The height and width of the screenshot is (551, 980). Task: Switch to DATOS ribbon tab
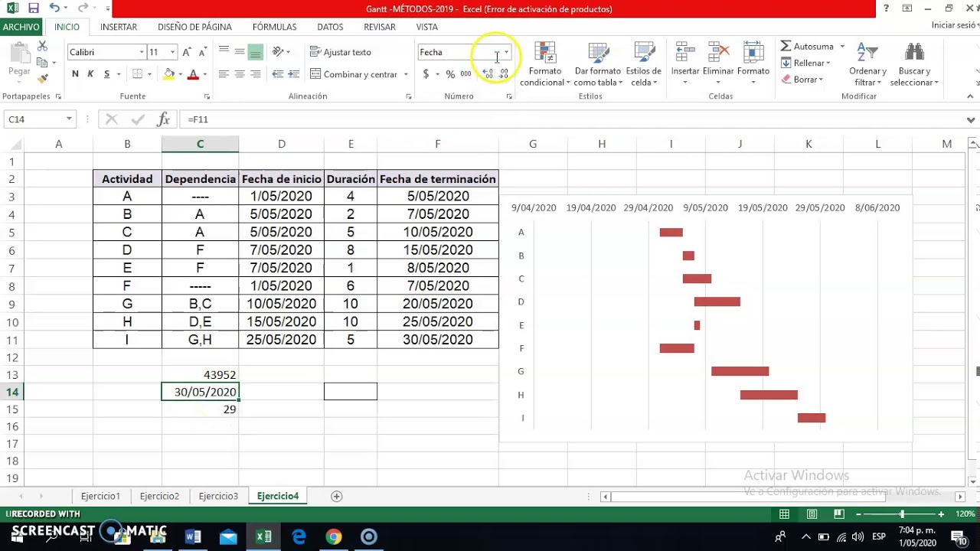click(330, 27)
